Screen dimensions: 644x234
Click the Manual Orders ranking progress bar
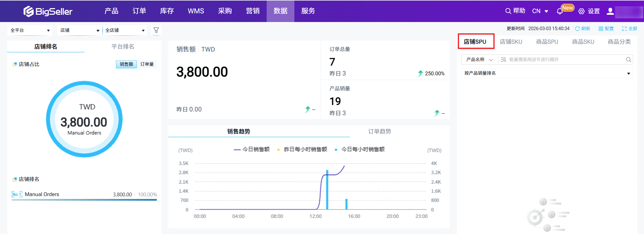(x=84, y=200)
